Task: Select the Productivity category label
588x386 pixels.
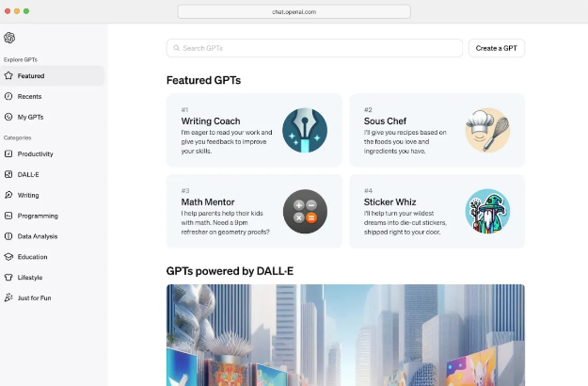Action: pyautogui.click(x=35, y=153)
